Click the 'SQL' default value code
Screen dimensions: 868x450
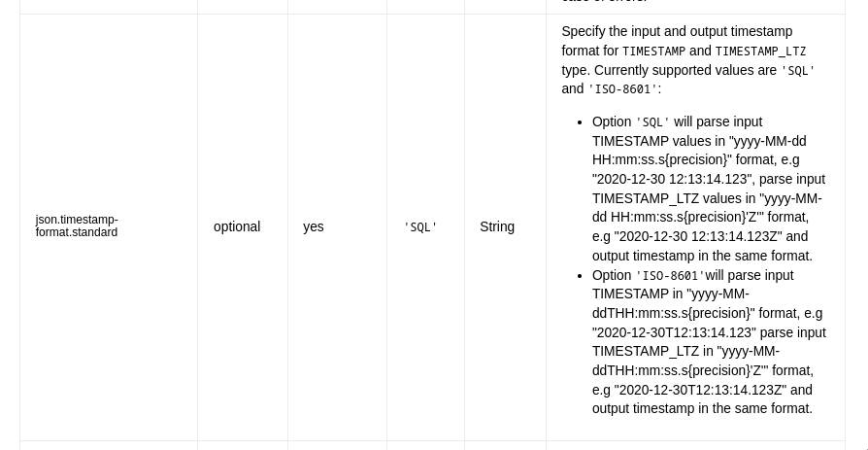click(420, 227)
